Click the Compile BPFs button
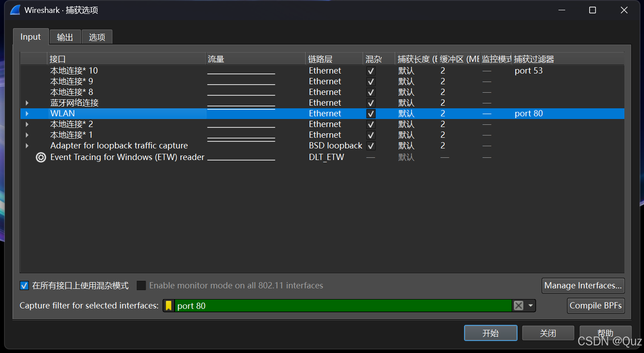This screenshot has width=644, height=353. click(596, 306)
